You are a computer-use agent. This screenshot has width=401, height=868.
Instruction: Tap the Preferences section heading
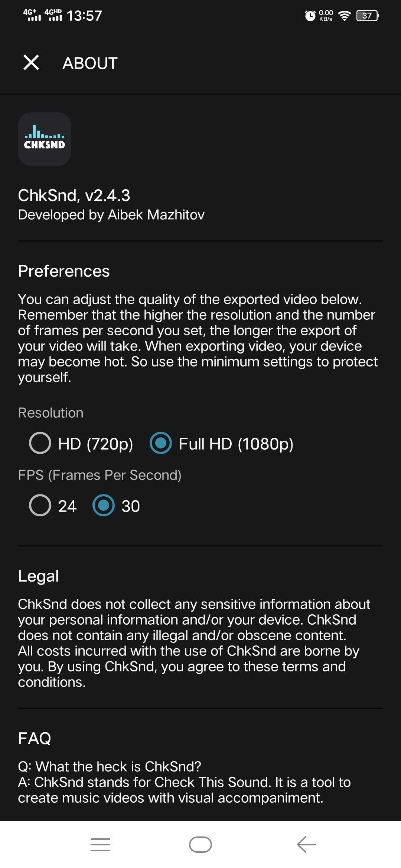[x=64, y=271]
